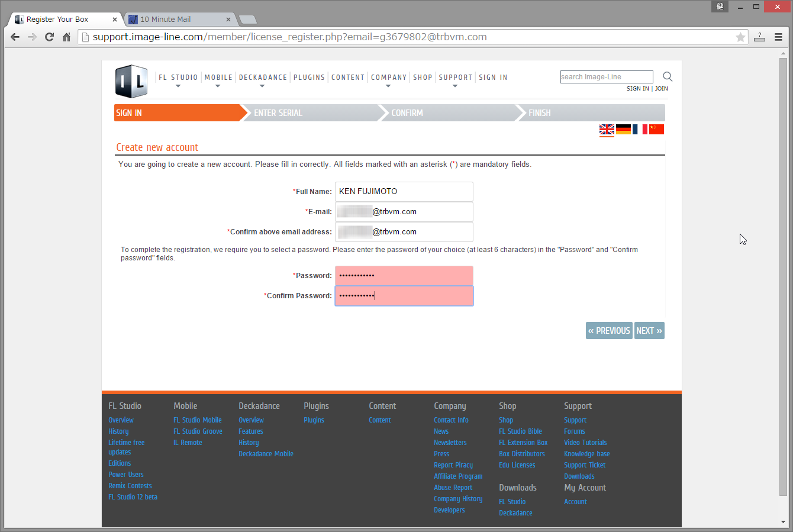Click the browser forward arrow

(33, 37)
